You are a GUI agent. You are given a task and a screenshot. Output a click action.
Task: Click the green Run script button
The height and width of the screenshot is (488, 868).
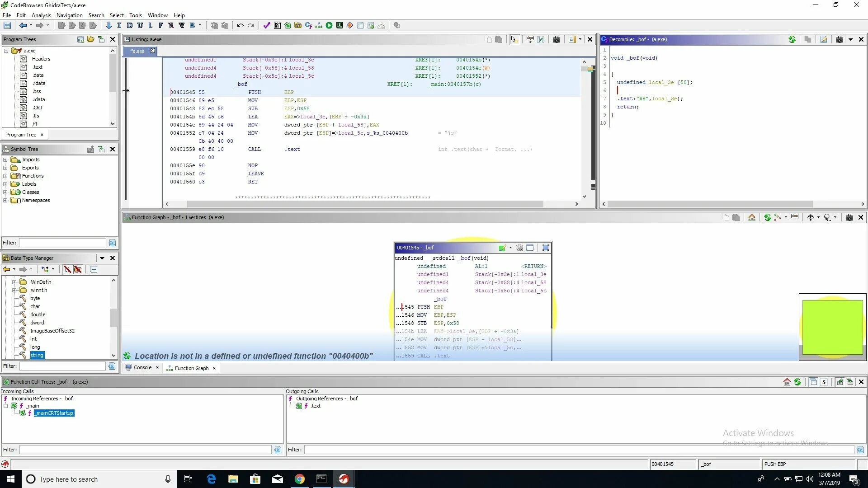329,25
